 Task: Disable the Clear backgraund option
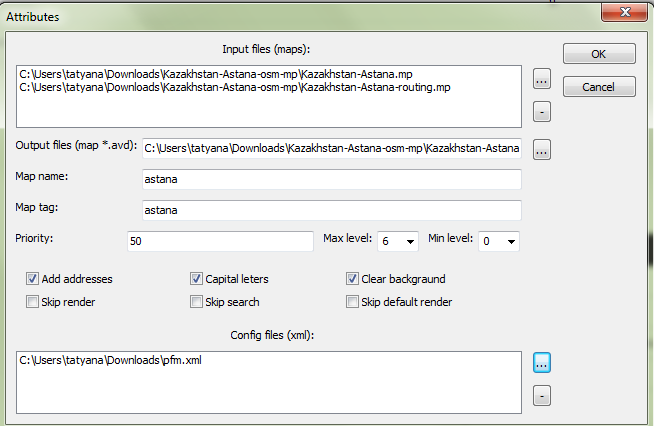tap(352, 279)
